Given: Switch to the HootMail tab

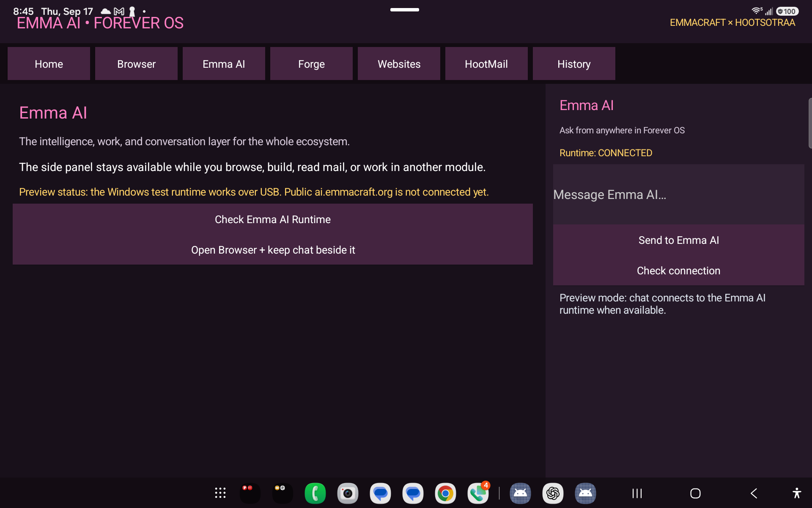Looking at the screenshot, I should (486, 63).
